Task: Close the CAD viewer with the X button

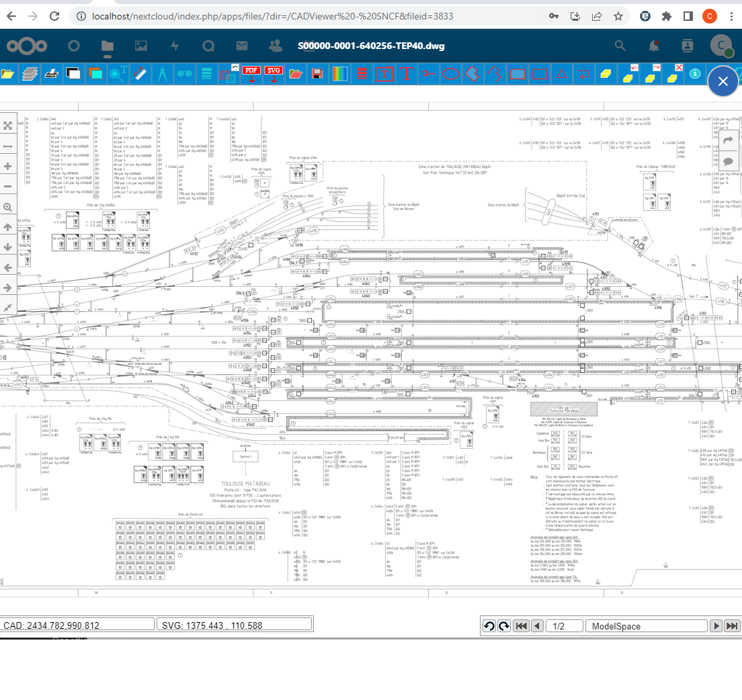Action: (723, 81)
